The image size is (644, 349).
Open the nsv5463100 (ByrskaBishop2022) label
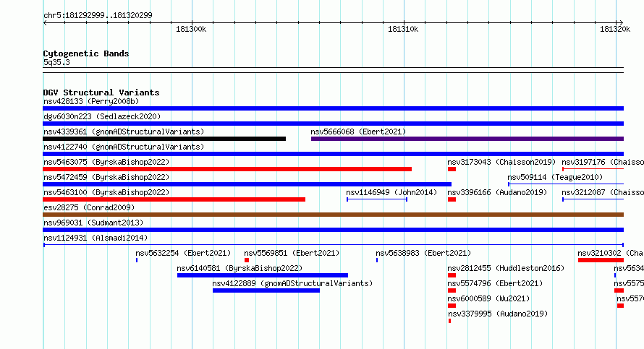(x=106, y=192)
